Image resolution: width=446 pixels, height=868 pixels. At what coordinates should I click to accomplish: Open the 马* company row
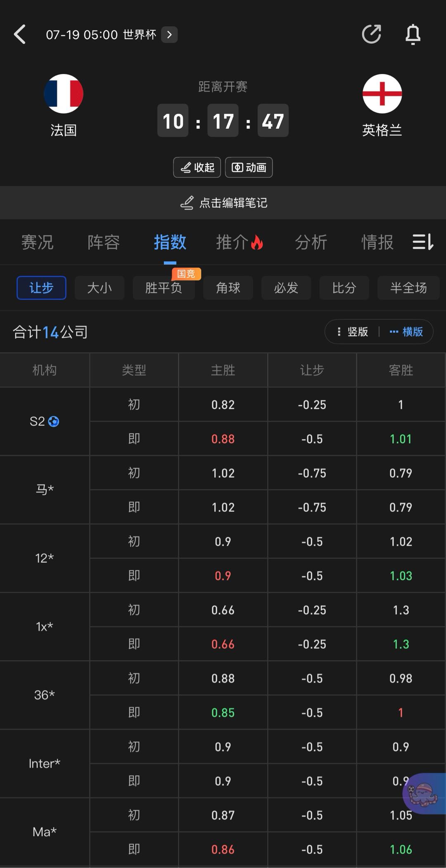[45, 490]
